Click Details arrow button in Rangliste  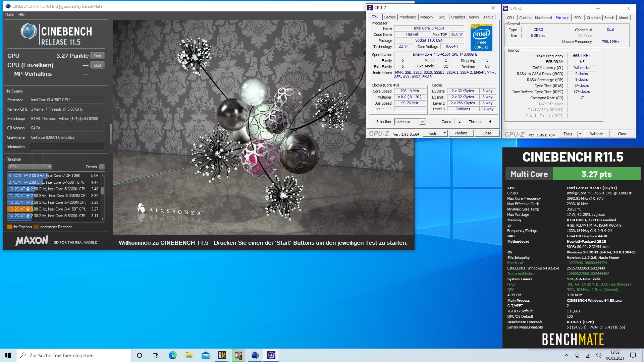coord(102,167)
